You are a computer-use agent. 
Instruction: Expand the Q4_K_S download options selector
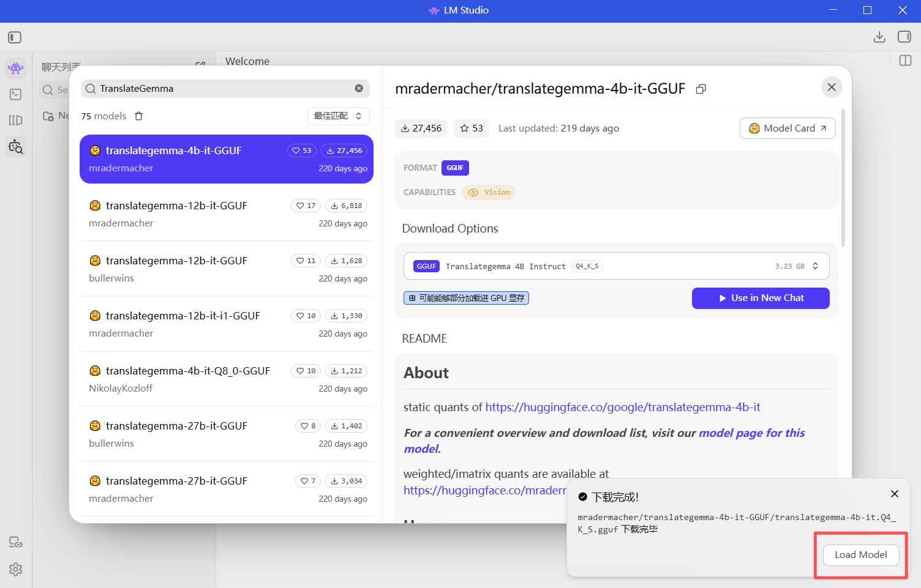[x=617, y=266]
